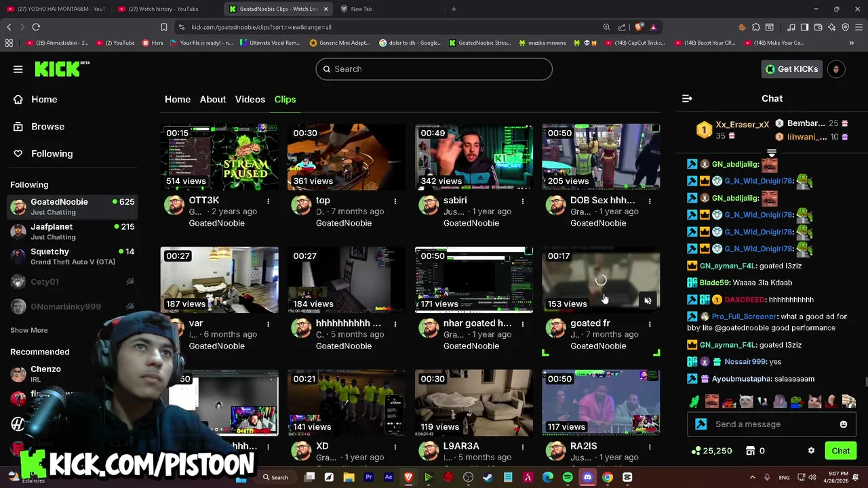The image size is (868, 488).
Task: Open Spotify from the taskbar
Action: 568,477
